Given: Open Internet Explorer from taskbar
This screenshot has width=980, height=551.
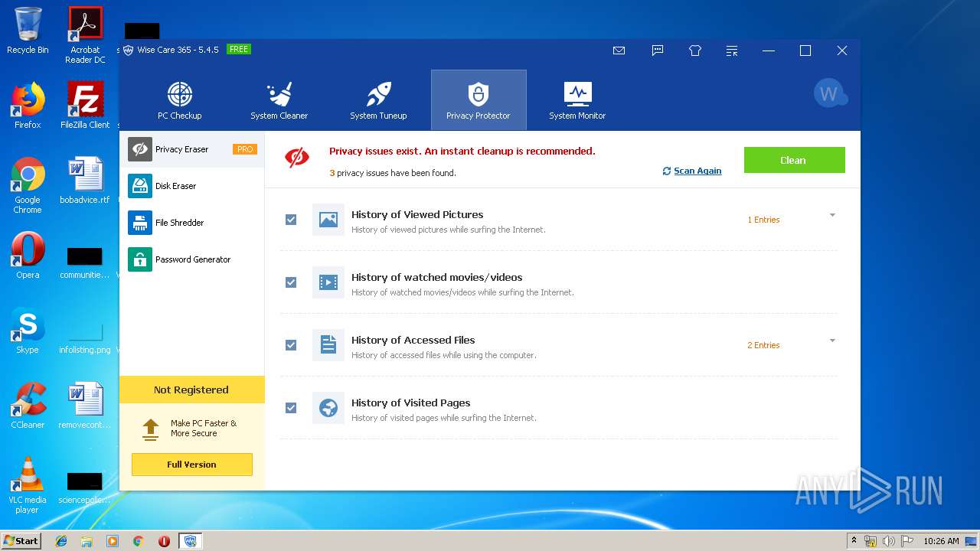Looking at the screenshot, I should point(61,541).
